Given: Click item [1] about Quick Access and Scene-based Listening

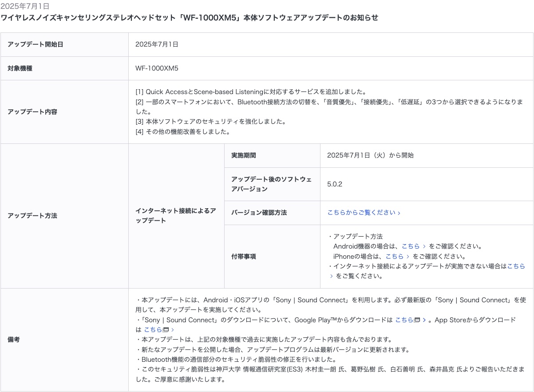Looking at the screenshot, I should 251,92.
